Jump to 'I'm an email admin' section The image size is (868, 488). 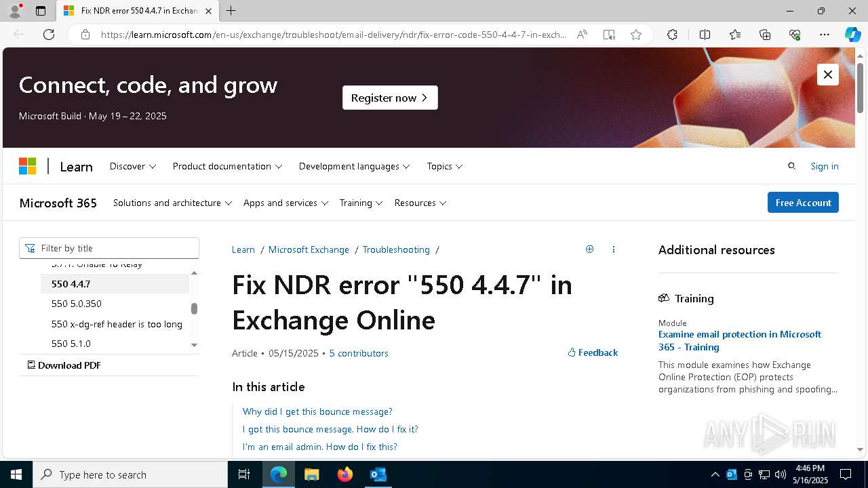click(x=320, y=447)
